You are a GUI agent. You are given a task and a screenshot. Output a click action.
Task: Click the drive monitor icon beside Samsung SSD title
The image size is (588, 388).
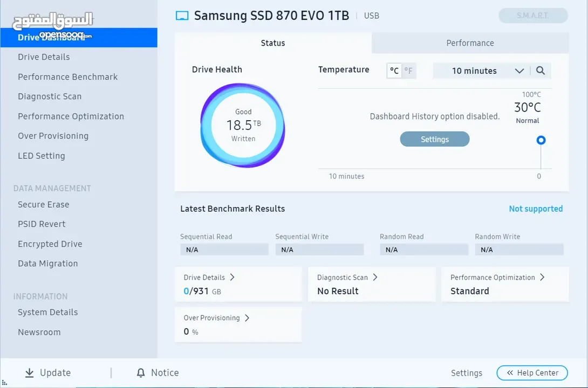pyautogui.click(x=182, y=16)
